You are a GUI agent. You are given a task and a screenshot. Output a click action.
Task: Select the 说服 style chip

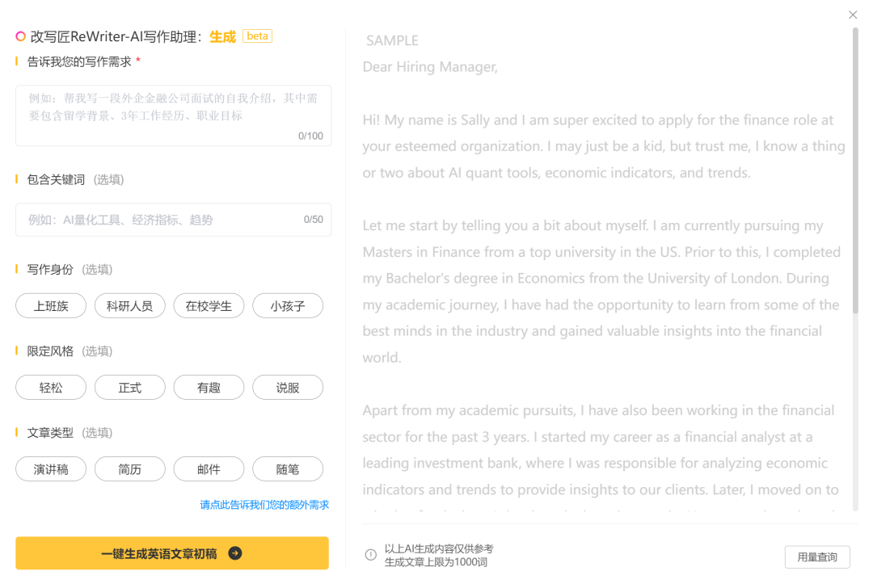tap(288, 388)
